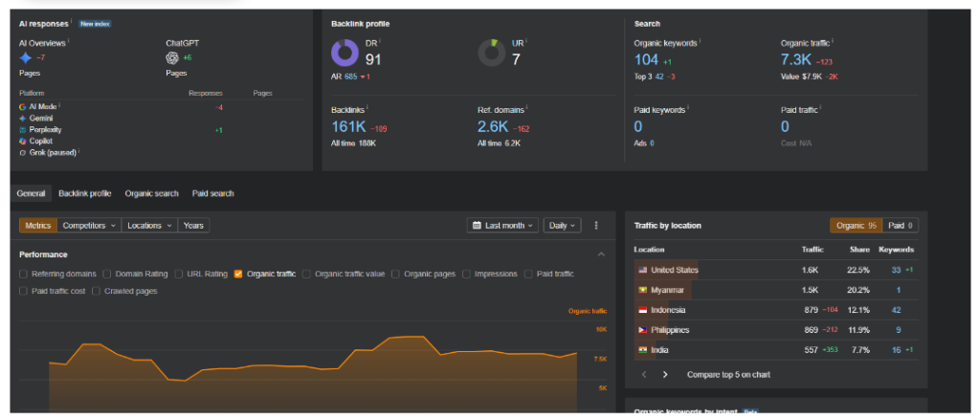Switch to the Paid search tab
Viewport: 980px width, 420px height.
click(x=213, y=194)
